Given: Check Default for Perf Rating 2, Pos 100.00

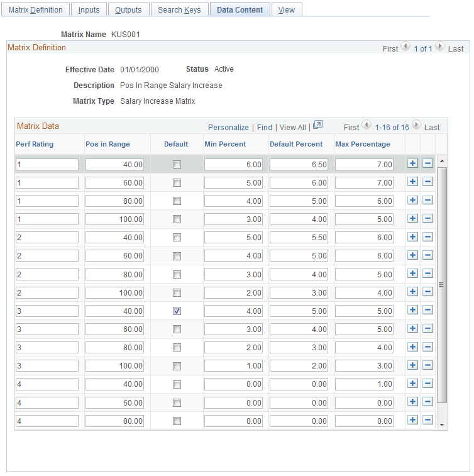Looking at the screenshot, I should click(177, 292).
